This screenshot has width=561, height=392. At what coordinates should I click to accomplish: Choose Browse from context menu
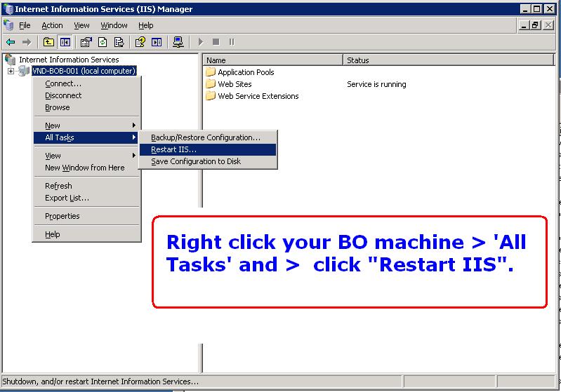pyautogui.click(x=86, y=107)
